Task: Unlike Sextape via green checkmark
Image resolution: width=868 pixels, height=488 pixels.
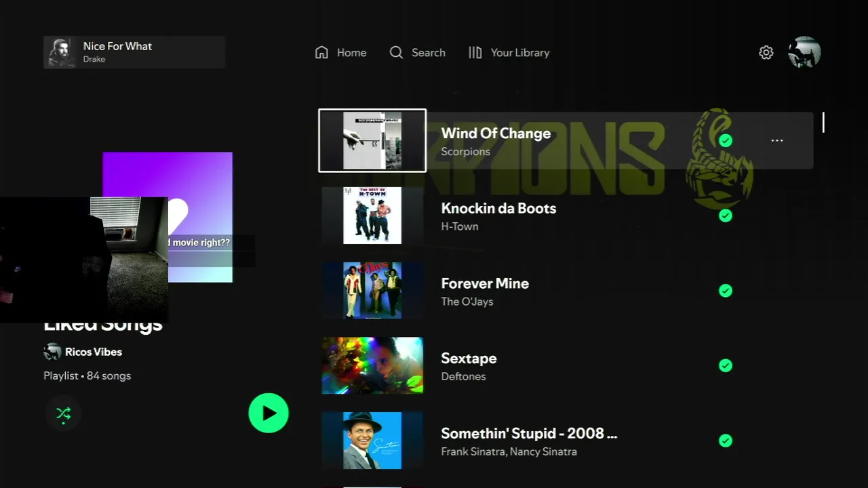Action: pos(726,365)
